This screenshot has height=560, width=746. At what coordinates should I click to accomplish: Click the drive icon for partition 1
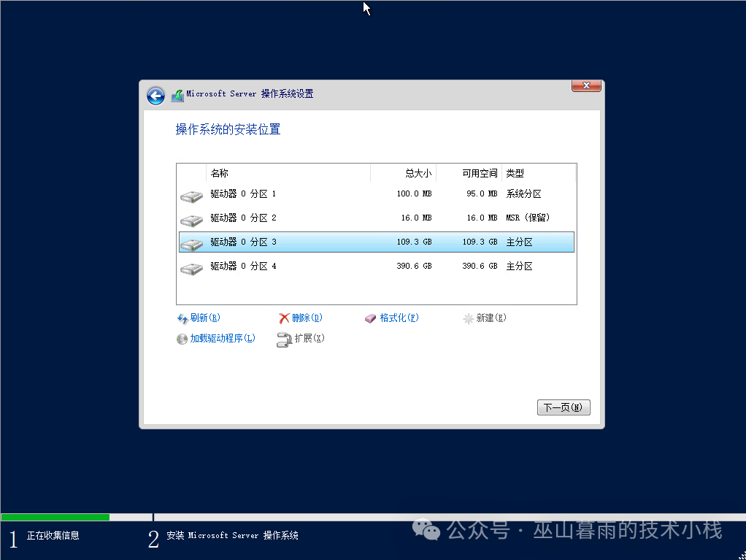191,196
